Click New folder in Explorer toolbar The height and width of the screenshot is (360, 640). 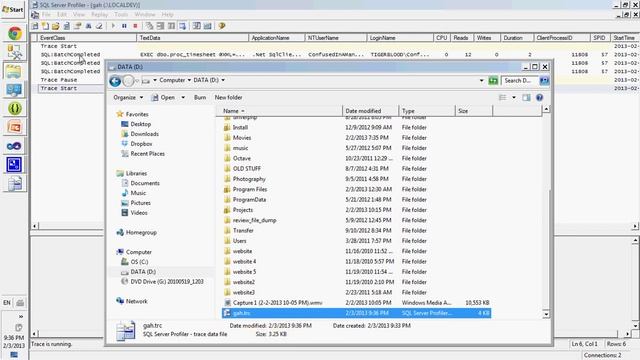tap(229, 98)
